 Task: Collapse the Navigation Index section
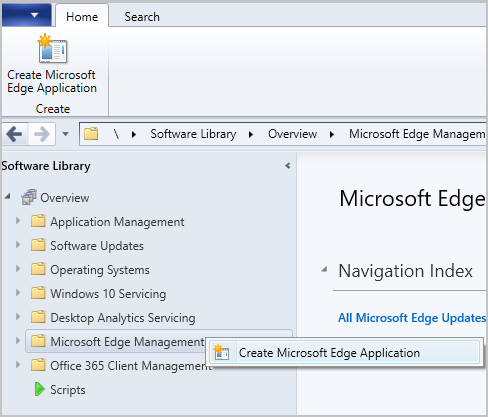[324, 269]
